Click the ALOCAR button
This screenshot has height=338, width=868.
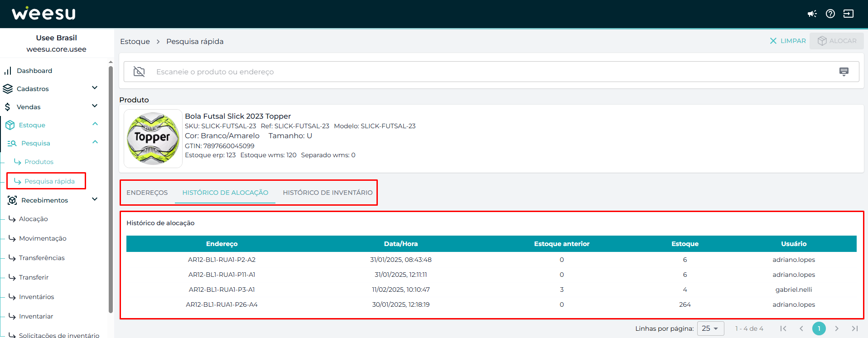(x=837, y=41)
